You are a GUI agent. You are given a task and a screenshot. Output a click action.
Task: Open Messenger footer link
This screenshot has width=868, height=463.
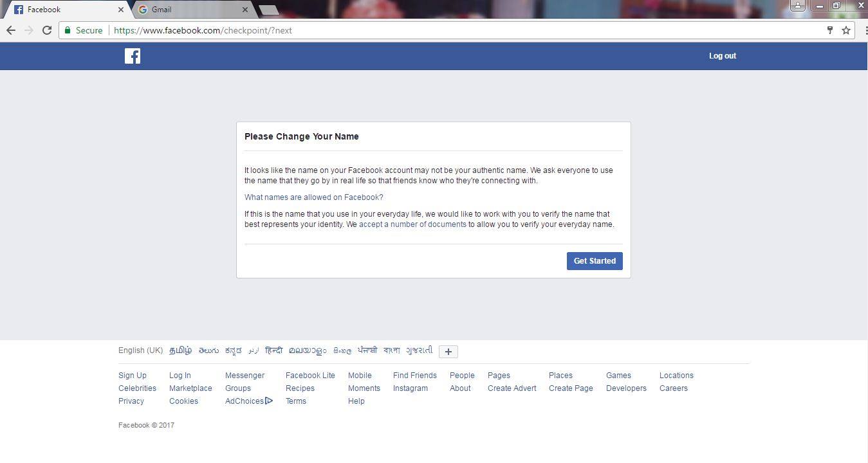pyautogui.click(x=245, y=376)
